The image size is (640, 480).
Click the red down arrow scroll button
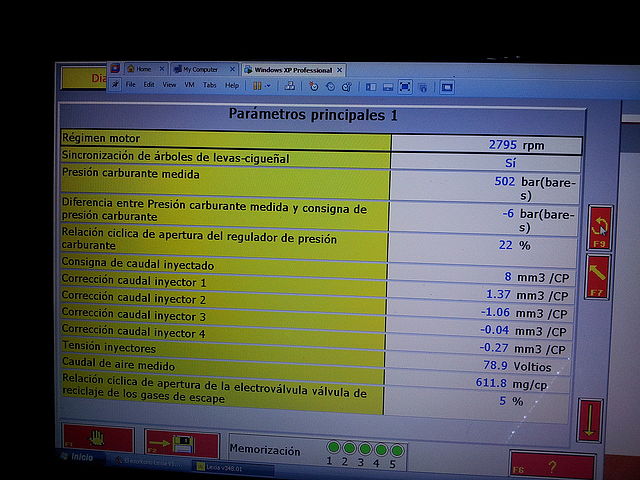pos(590,418)
